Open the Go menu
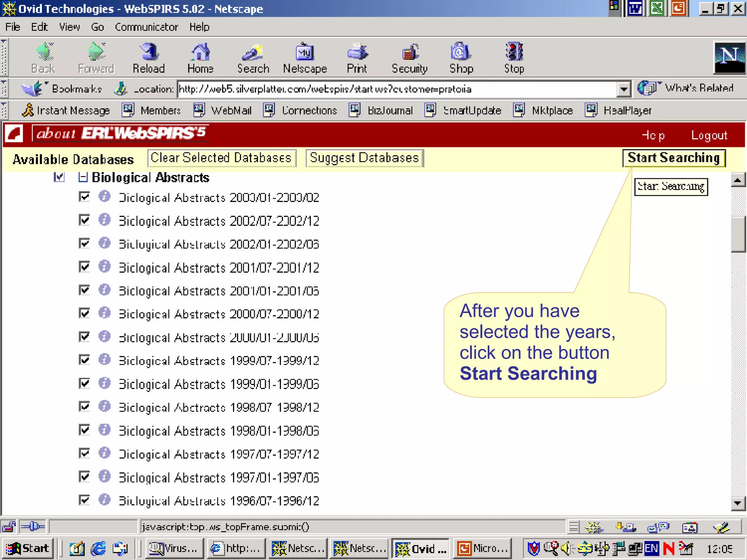This screenshot has width=747, height=560. pyautogui.click(x=97, y=27)
